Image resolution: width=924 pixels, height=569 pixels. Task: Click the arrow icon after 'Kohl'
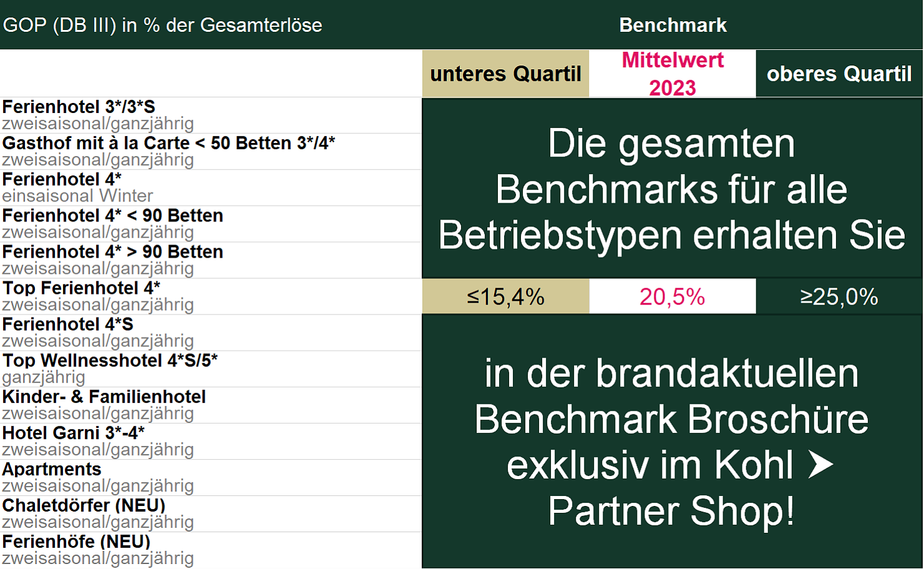[x=820, y=465]
